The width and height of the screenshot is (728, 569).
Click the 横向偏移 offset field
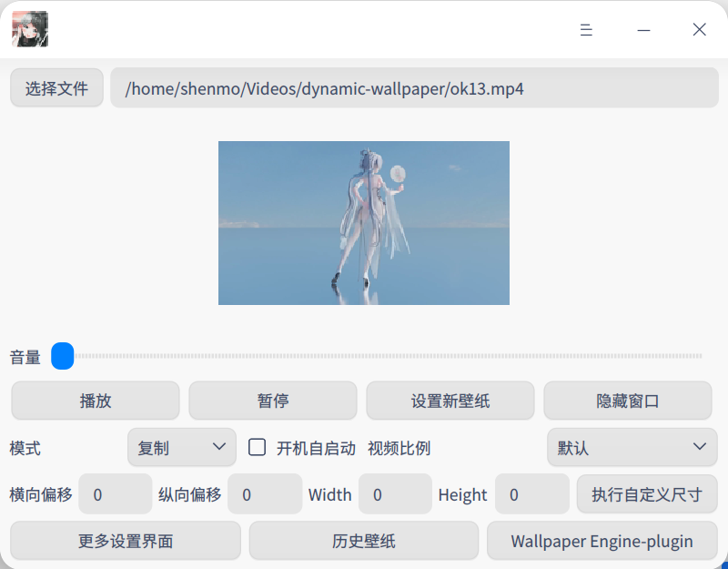(115, 494)
